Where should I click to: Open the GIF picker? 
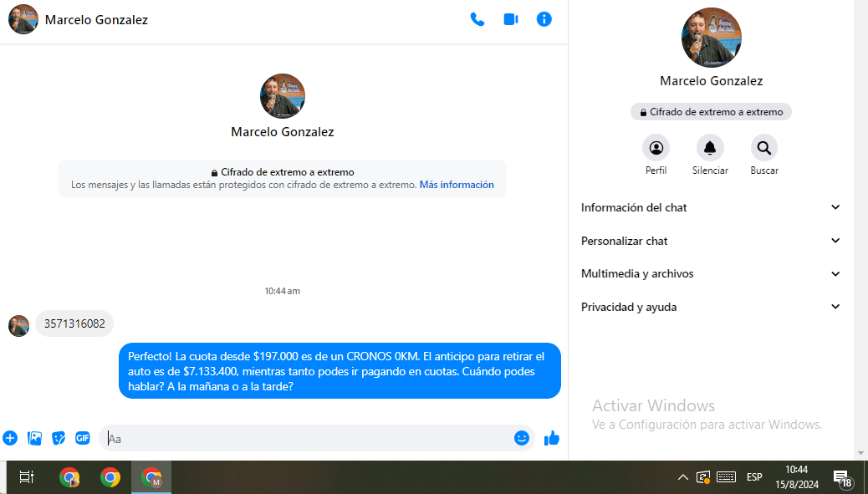83,438
